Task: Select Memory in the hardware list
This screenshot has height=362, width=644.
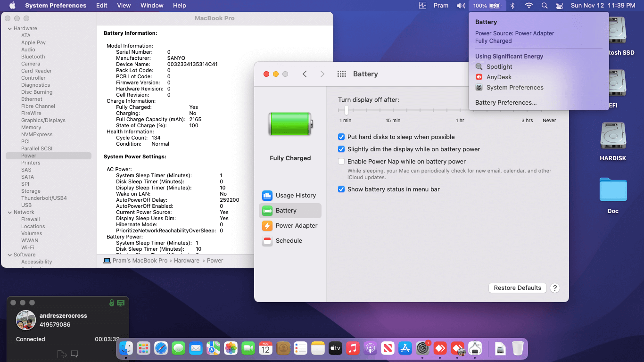Action: pyautogui.click(x=31, y=128)
